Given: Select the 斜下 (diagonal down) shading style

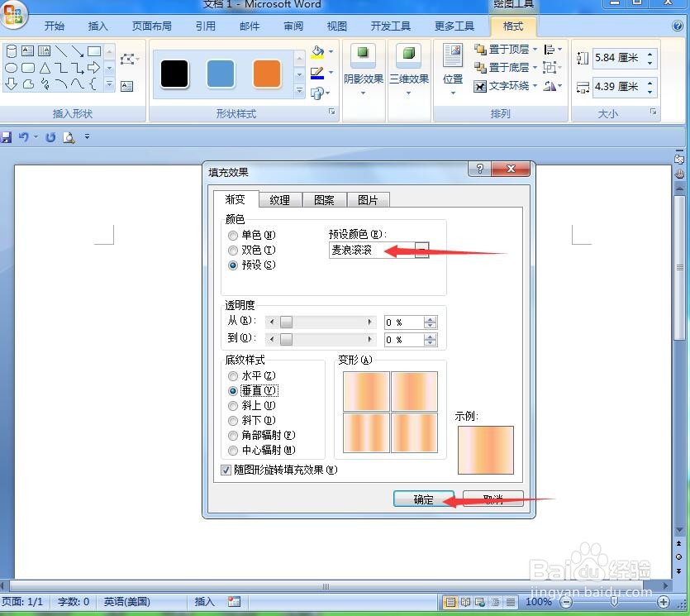Looking at the screenshot, I should pos(233,421).
